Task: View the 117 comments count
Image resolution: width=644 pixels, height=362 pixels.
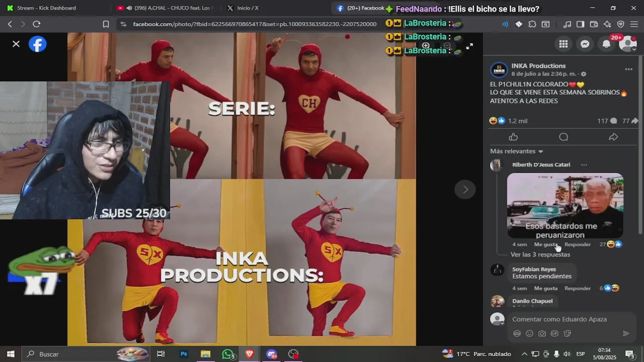Action: coord(607,121)
